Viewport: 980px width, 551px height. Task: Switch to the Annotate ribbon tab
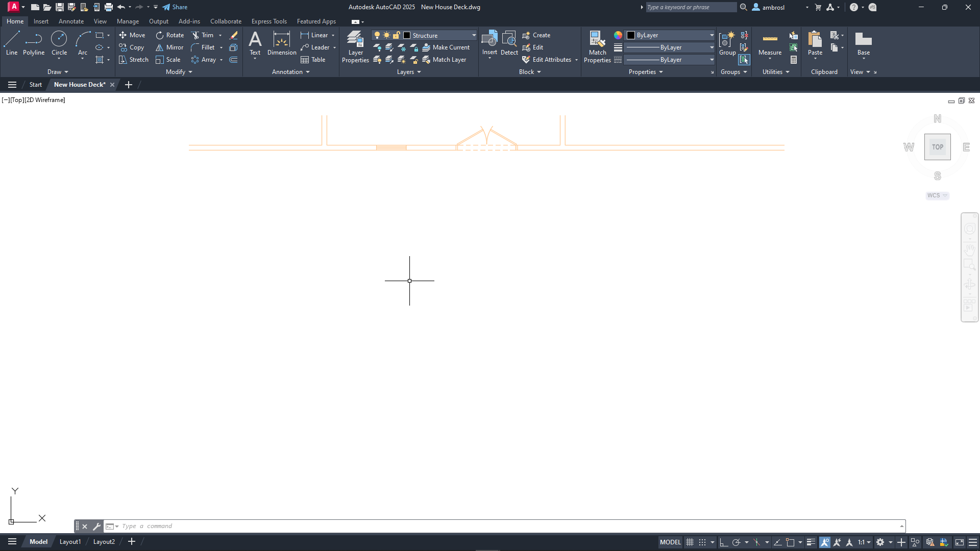click(71, 21)
